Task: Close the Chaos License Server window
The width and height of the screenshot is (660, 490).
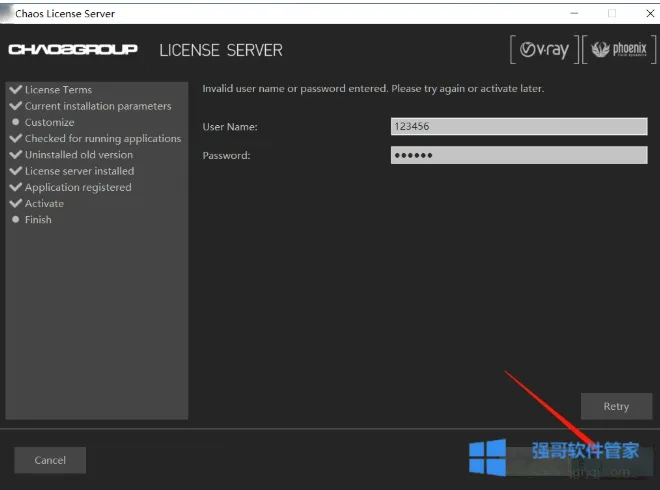Action: click(x=650, y=13)
